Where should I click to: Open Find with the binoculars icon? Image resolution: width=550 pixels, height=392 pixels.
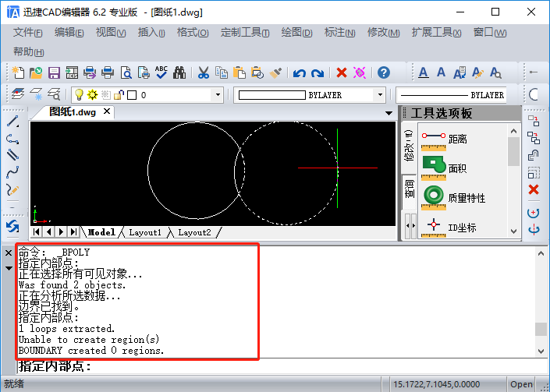pos(179,72)
